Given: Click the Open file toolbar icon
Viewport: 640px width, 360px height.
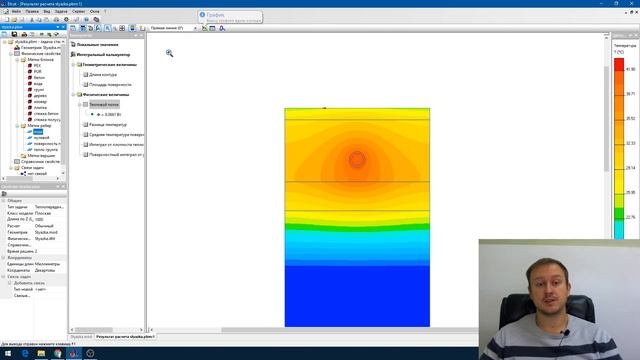Looking at the screenshot, I should (14, 19).
